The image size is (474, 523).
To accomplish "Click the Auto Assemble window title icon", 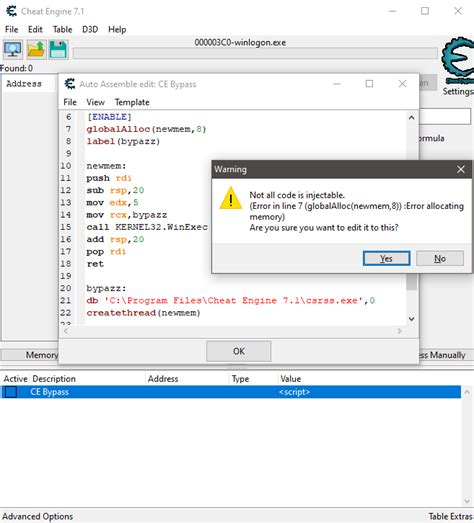I will click(x=70, y=84).
